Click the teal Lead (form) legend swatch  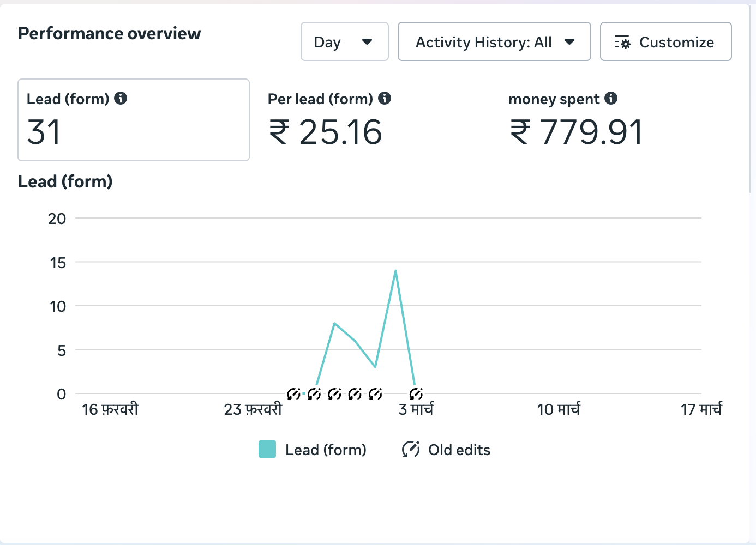tap(267, 449)
